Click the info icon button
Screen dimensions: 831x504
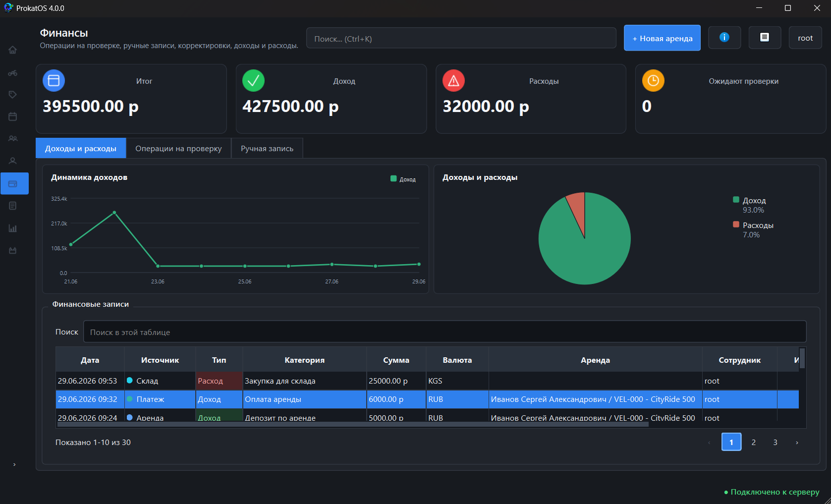coord(724,38)
